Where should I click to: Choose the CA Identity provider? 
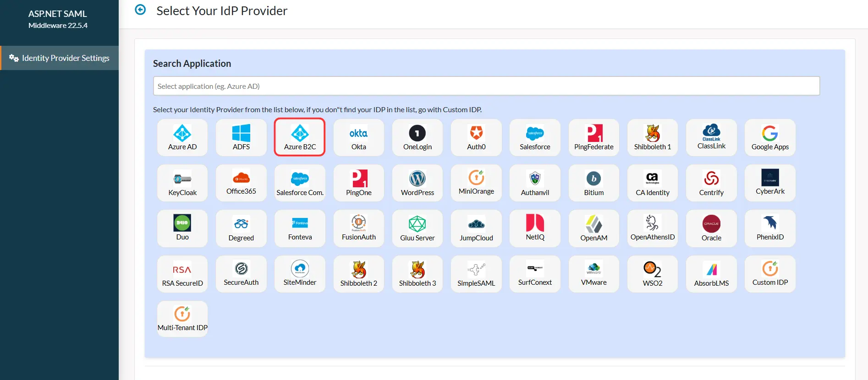click(x=653, y=183)
